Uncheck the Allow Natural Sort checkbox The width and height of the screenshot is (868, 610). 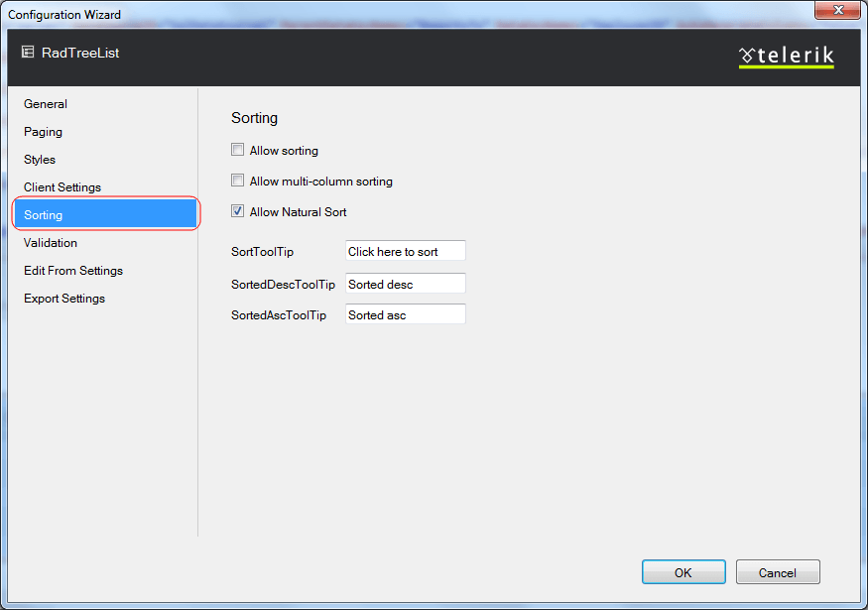click(x=237, y=211)
